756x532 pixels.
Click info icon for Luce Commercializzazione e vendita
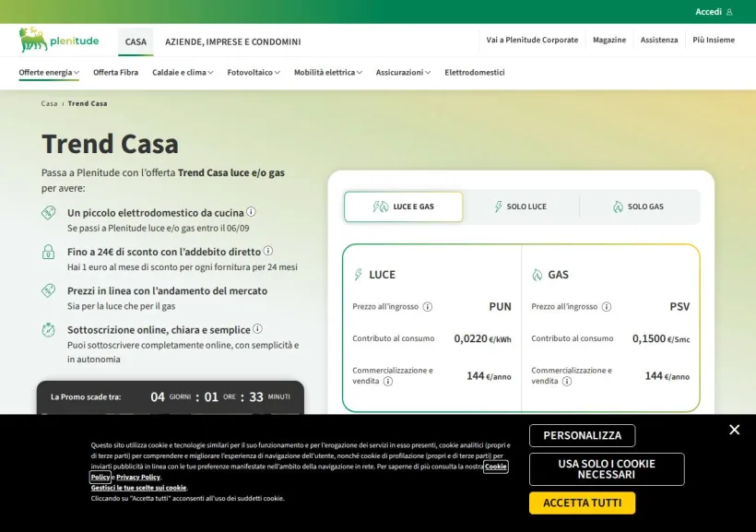click(x=387, y=382)
